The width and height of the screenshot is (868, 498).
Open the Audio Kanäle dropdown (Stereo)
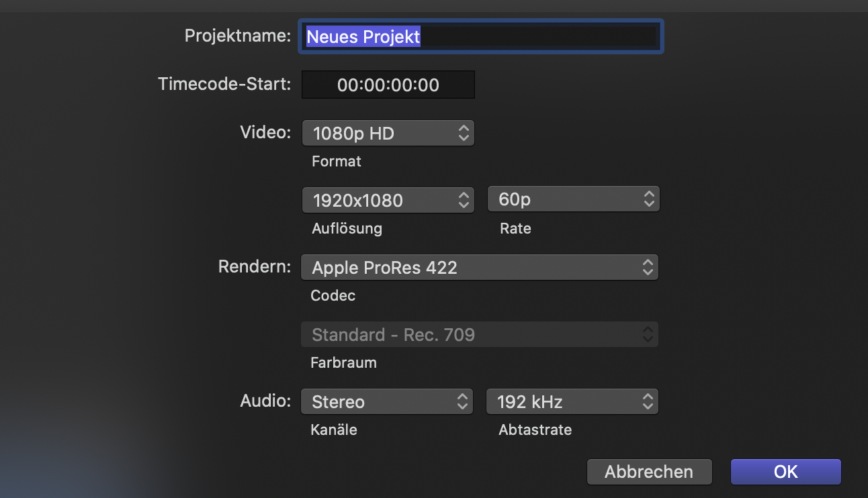[387, 401]
